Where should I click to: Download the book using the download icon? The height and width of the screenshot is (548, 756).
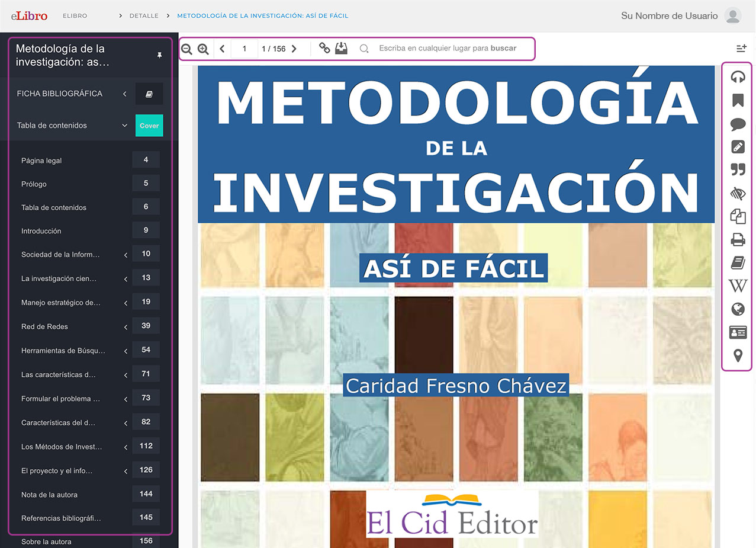coord(341,49)
